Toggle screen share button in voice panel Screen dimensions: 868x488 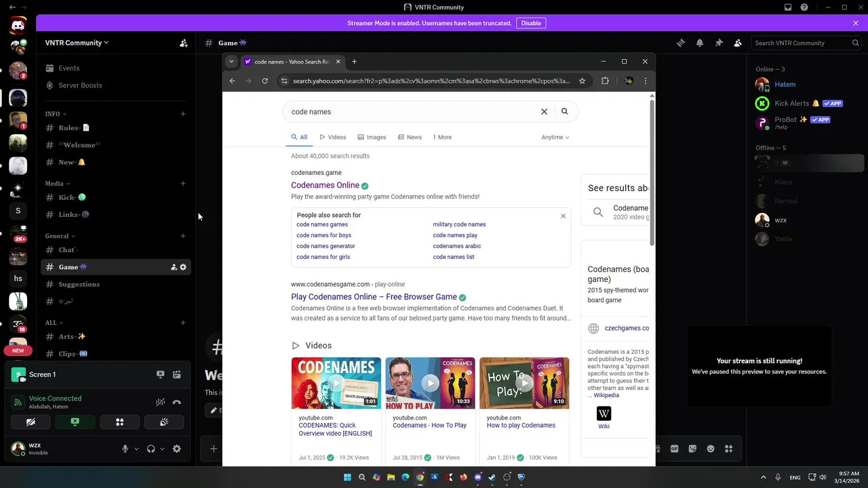click(75, 422)
